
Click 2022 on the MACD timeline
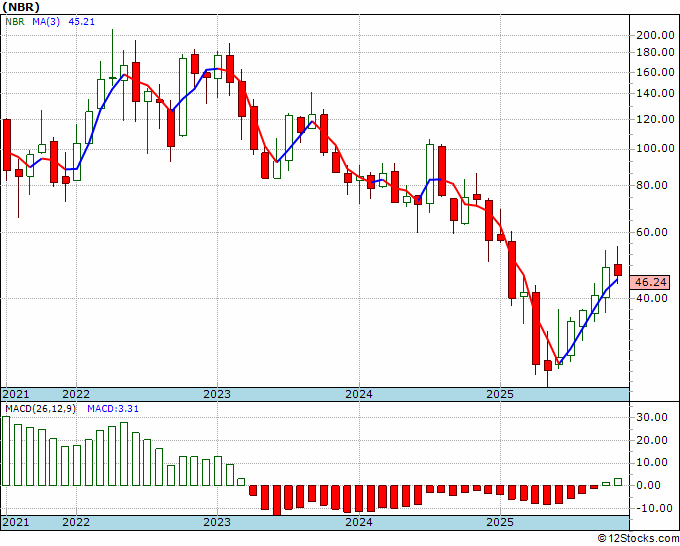click(76, 522)
